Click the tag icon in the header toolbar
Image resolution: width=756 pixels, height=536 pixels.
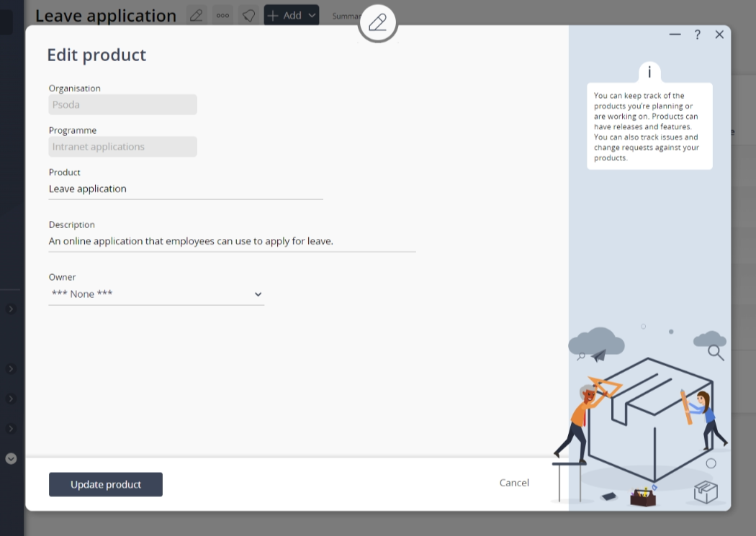pos(249,15)
